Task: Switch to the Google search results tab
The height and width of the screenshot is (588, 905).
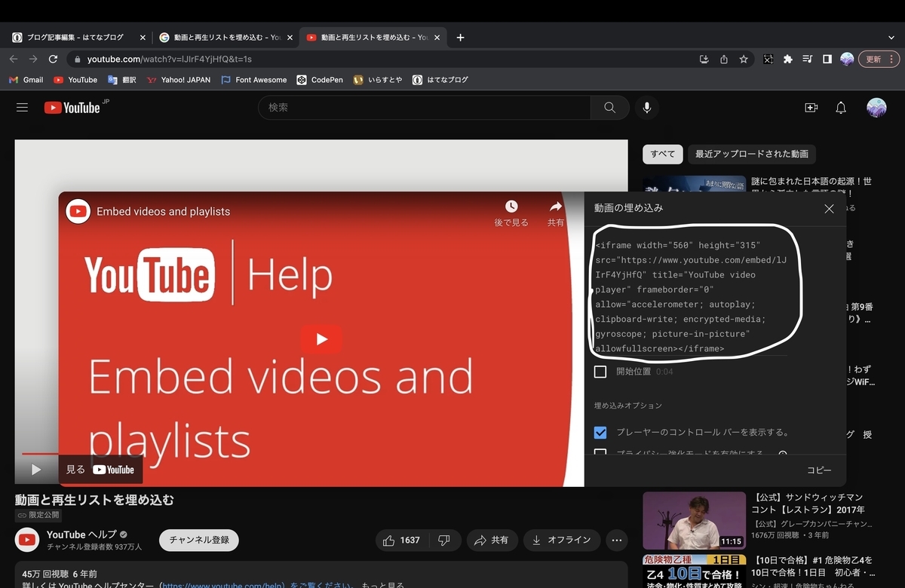Action: coord(226,37)
